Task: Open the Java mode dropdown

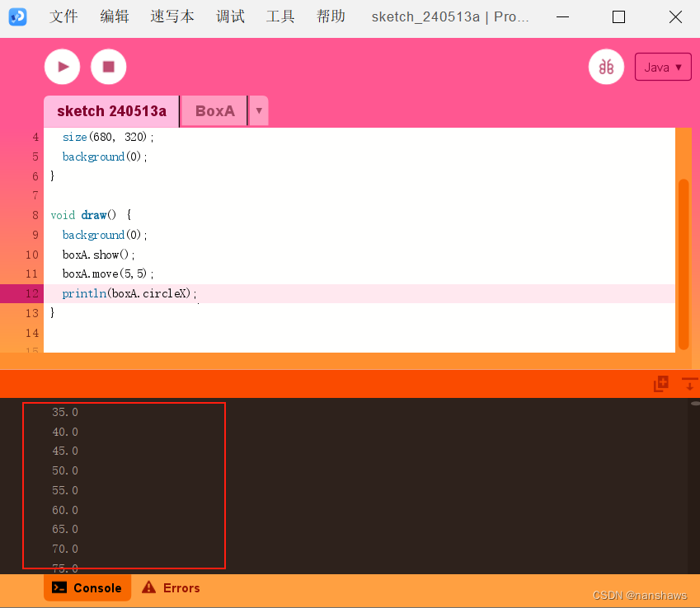Action: tap(663, 67)
